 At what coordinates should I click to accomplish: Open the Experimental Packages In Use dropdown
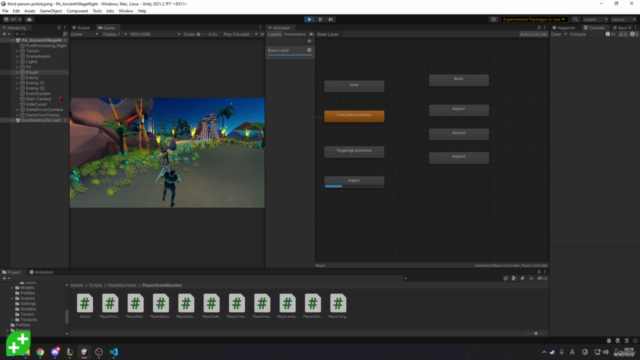[x=534, y=19]
